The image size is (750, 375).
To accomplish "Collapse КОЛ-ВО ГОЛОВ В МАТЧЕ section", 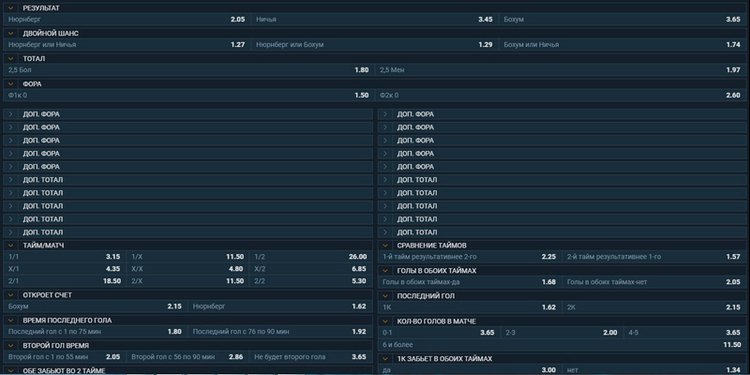I will tap(385, 321).
